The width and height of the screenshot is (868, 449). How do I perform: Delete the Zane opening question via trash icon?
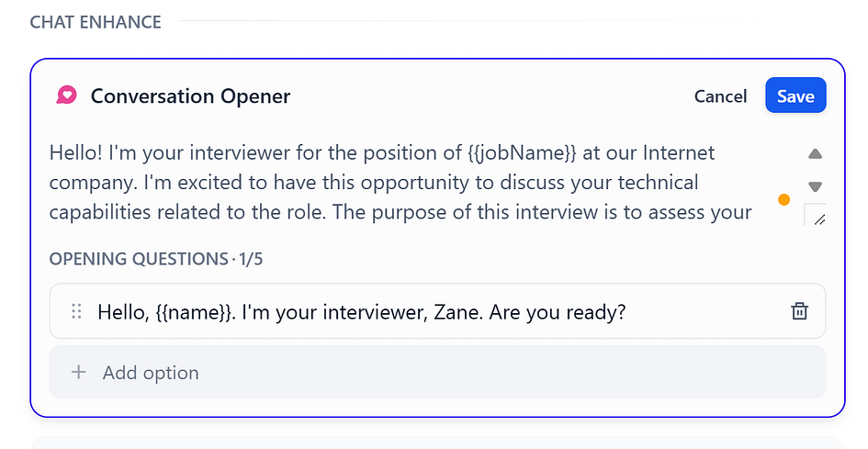(799, 311)
